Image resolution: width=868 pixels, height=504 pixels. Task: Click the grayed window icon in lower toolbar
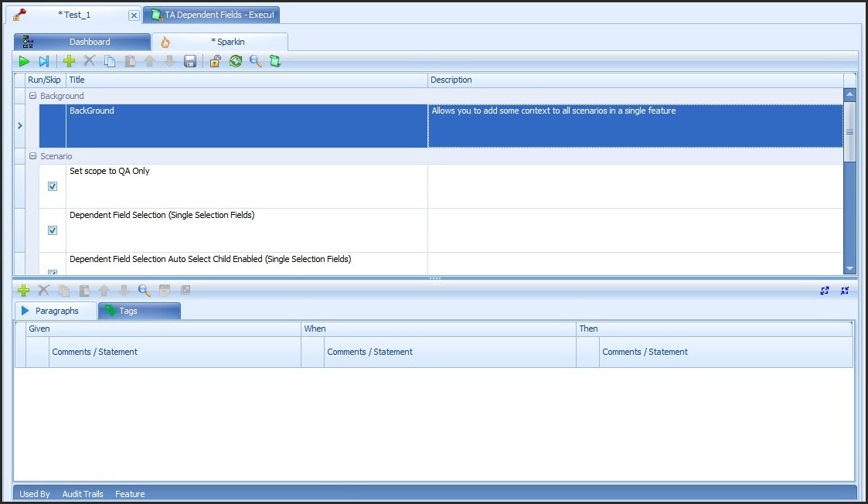165,290
